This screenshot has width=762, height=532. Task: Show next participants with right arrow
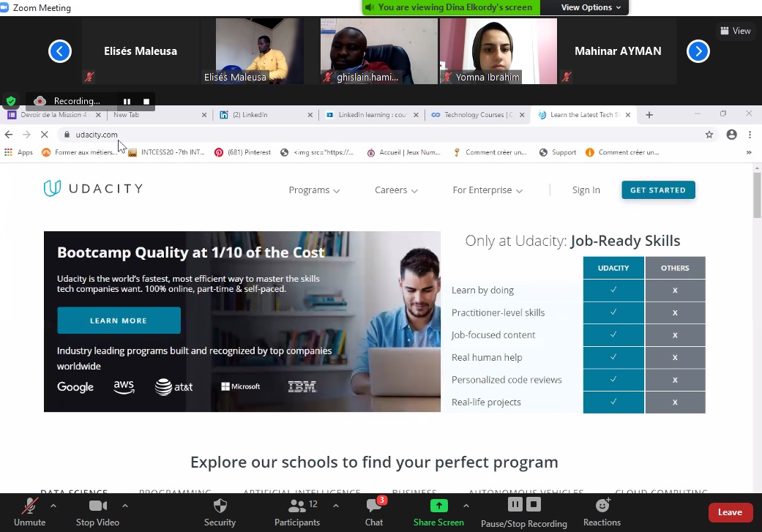pyautogui.click(x=698, y=51)
